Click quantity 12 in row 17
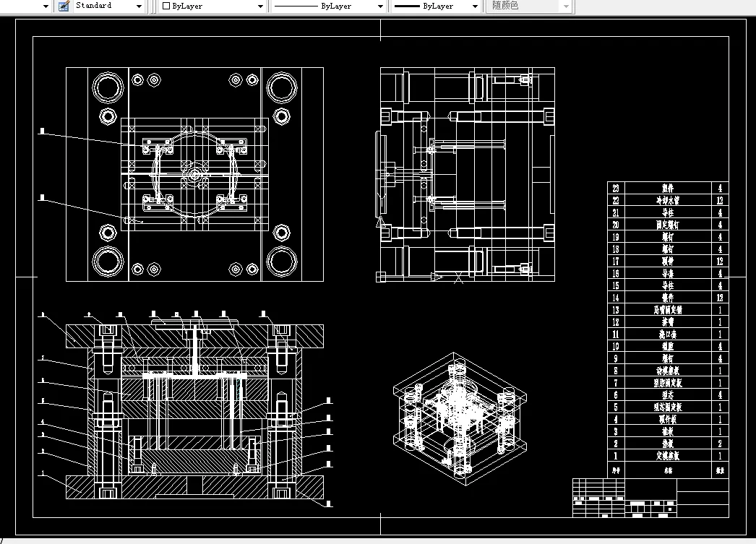756x544 pixels. point(720,261)
